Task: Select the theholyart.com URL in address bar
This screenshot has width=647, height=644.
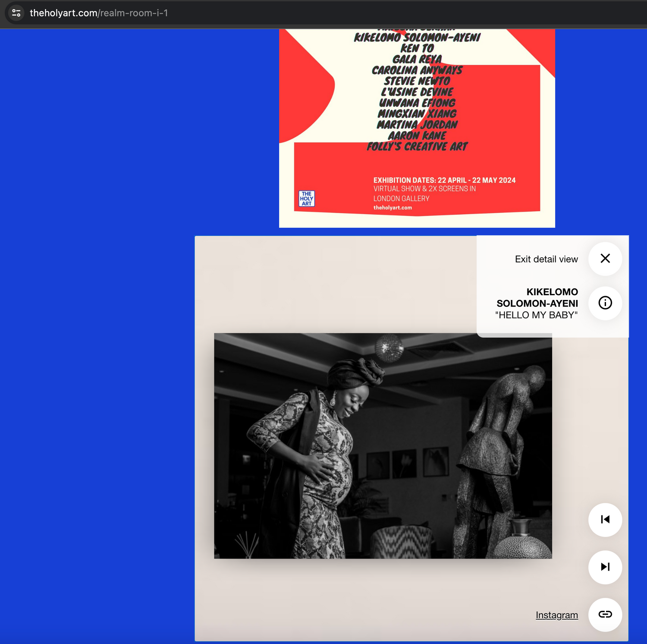Action: (x=99, y=13)
